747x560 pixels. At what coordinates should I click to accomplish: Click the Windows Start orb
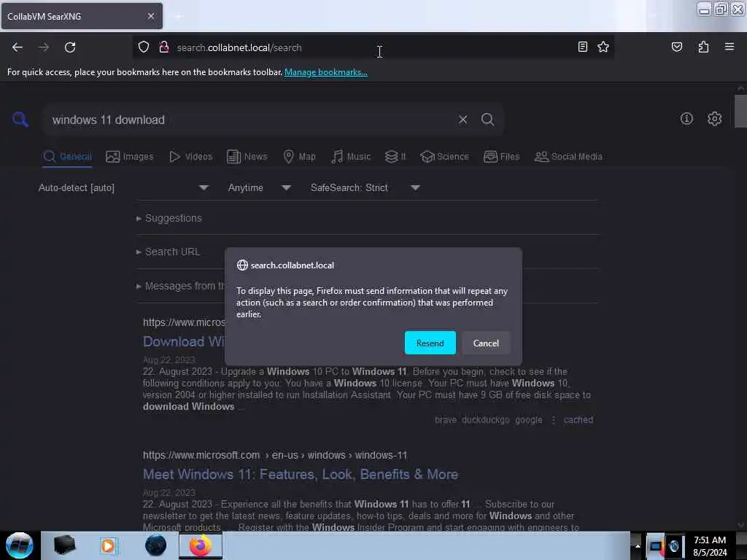20,545
